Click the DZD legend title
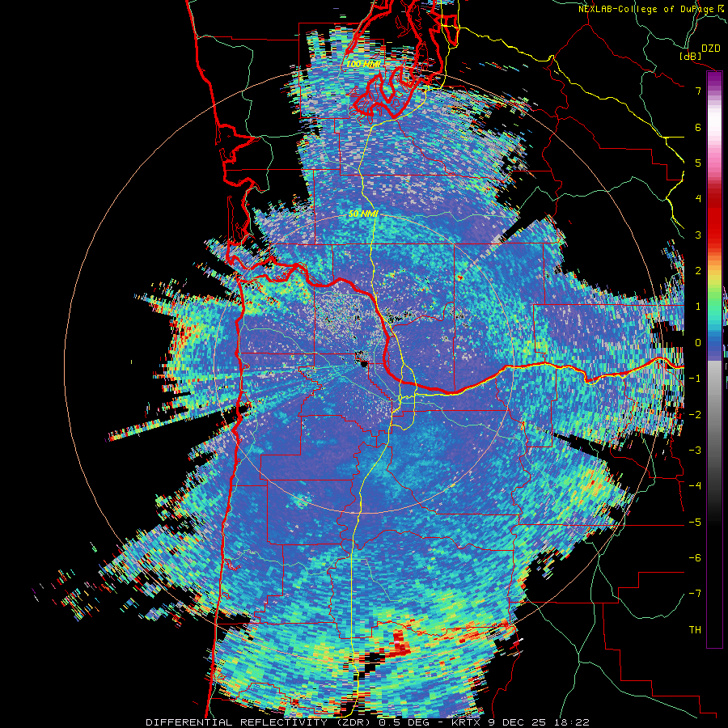 (710, 49)
